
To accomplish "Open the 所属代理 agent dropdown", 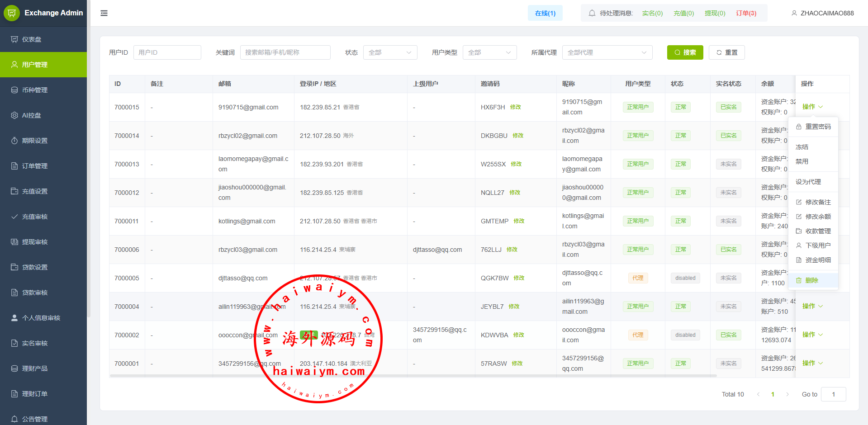I will [607, 52].
